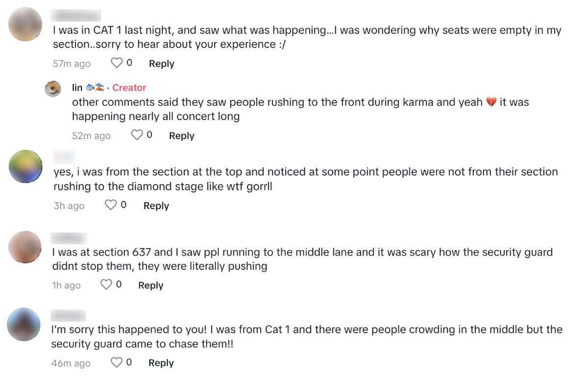
Task: Reply to the section 637 comment
Action: [x=150, y=285]
